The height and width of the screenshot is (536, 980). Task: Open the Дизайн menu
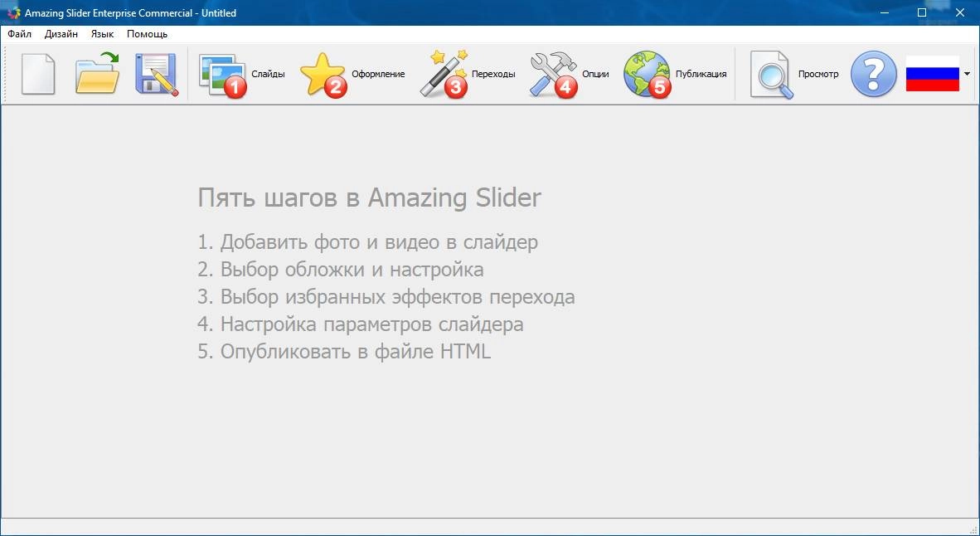click(x=61, y=34)
